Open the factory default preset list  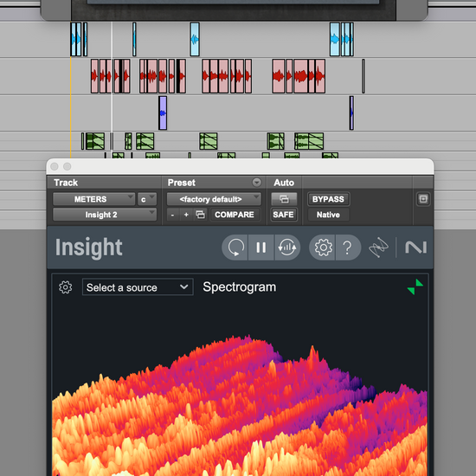pyautogui.click(x=214, y=199)
